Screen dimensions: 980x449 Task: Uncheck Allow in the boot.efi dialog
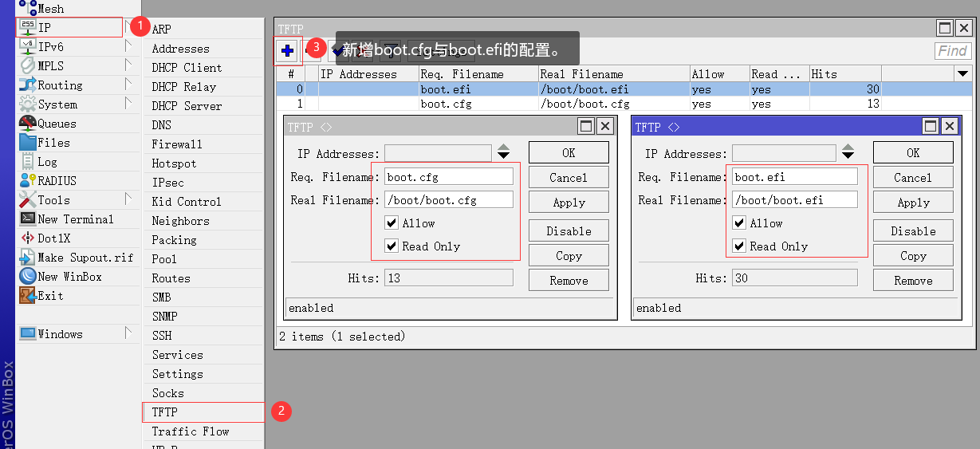[x=739, y=223]
